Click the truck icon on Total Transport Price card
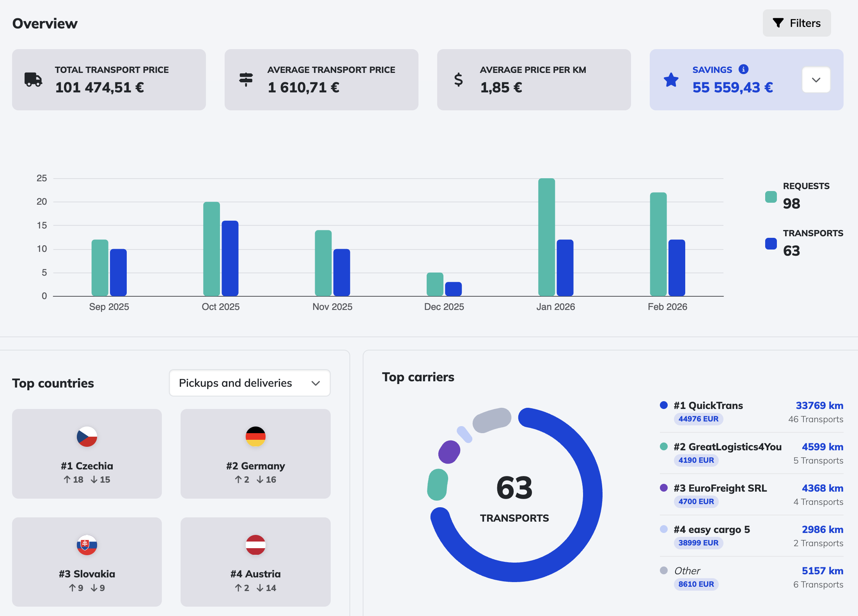Image resolution: width=858 pixels, height=616 pixels. coord(33,80)
